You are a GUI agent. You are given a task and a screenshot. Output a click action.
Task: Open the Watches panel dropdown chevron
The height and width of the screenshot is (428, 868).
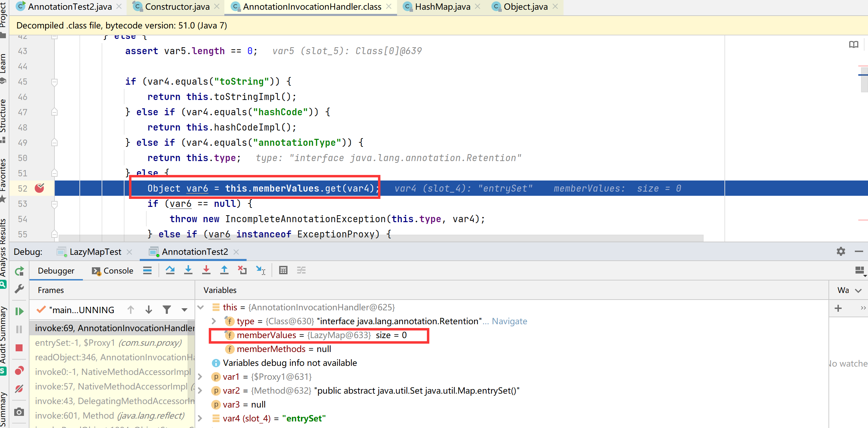[x=859, y=291]
